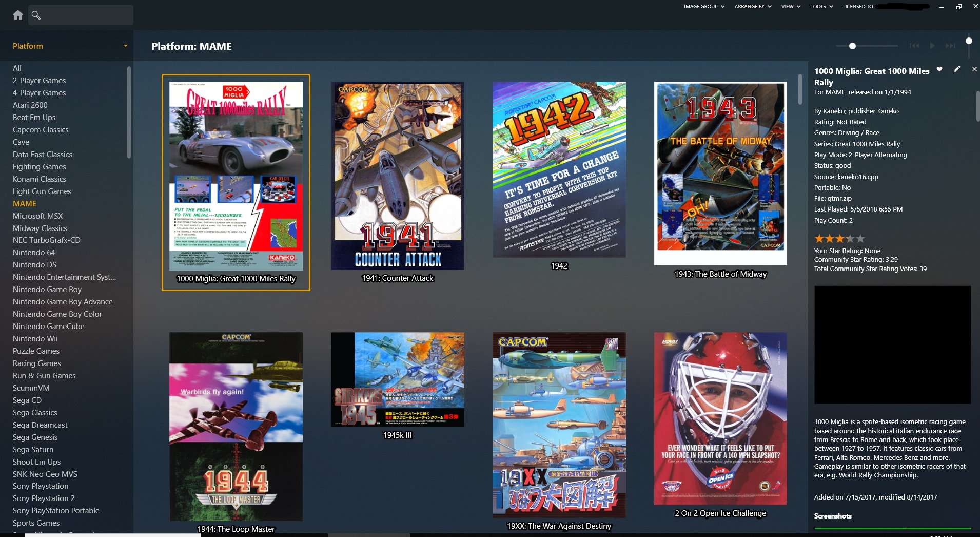Click the platform list scrollbar
980x537 pixels.
tap(129, 112)
